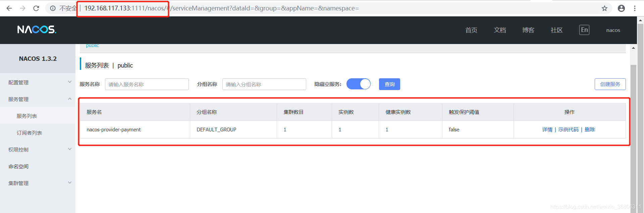Bookmark this page with star icon
Screen dimensions: 644x213
coord(604,8)
